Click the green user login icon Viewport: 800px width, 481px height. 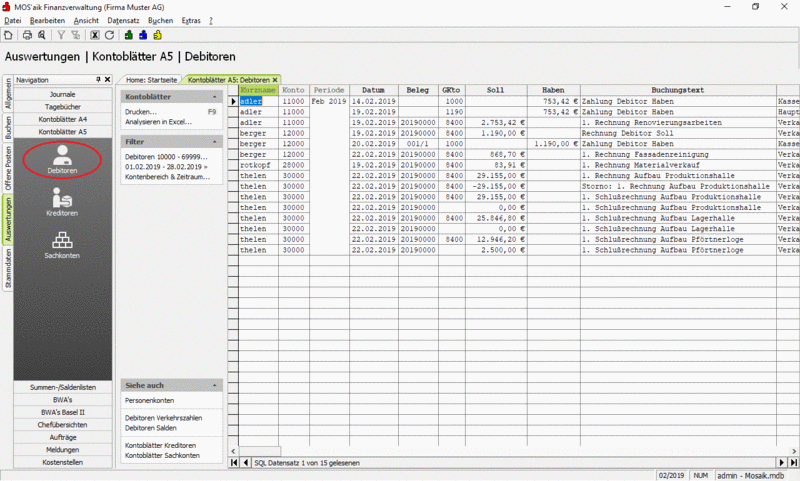[129, 35]
